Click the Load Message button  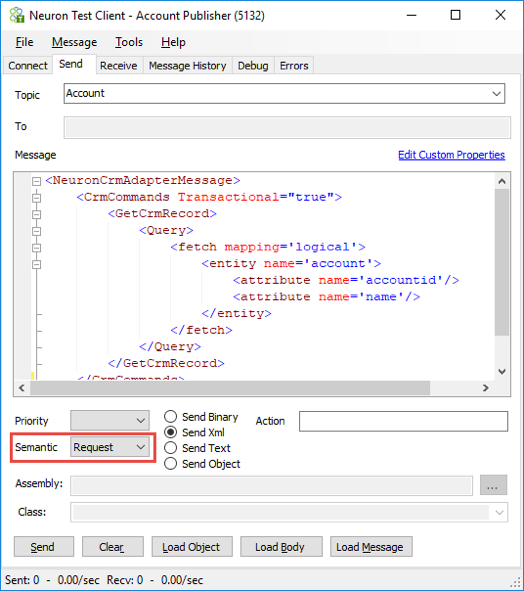(x=371, y=547)
